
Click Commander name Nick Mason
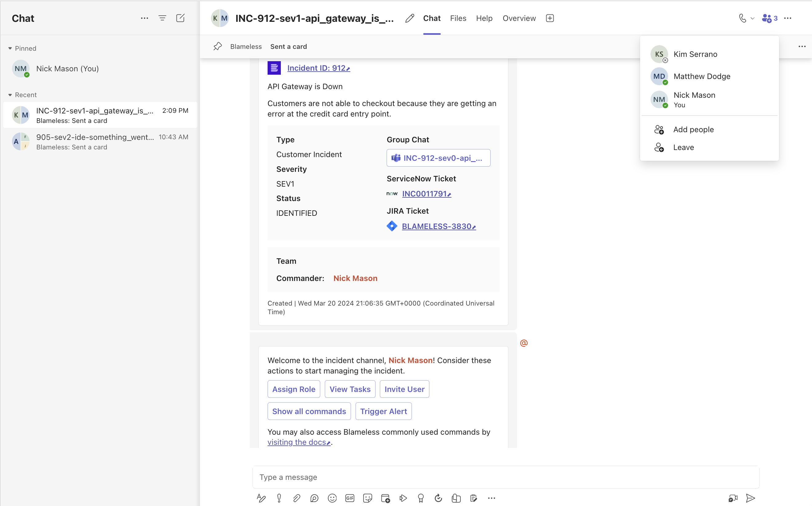point(355,279)
